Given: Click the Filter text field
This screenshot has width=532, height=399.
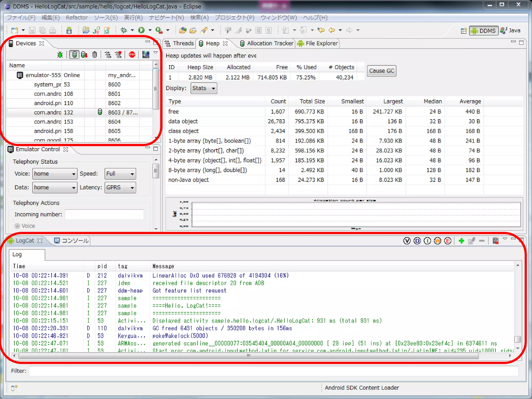Looking at the screenshot, I should click(x=273, y=371).
